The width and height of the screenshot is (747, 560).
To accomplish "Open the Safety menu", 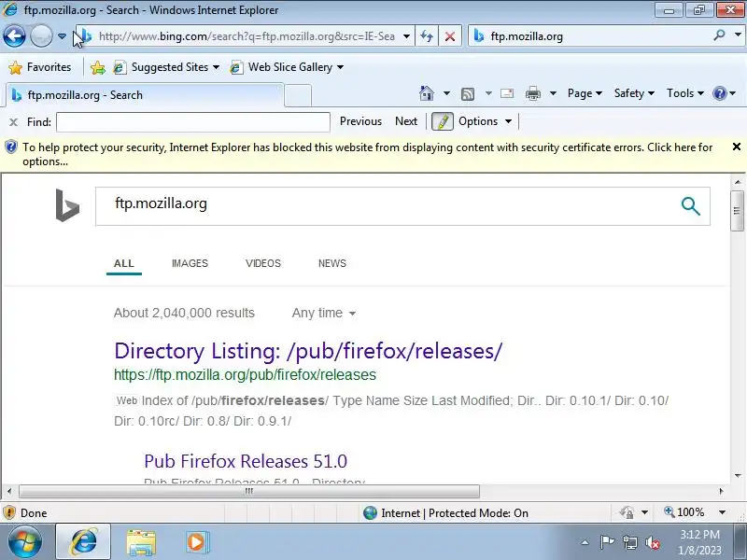I will click(x=634, y=93).
